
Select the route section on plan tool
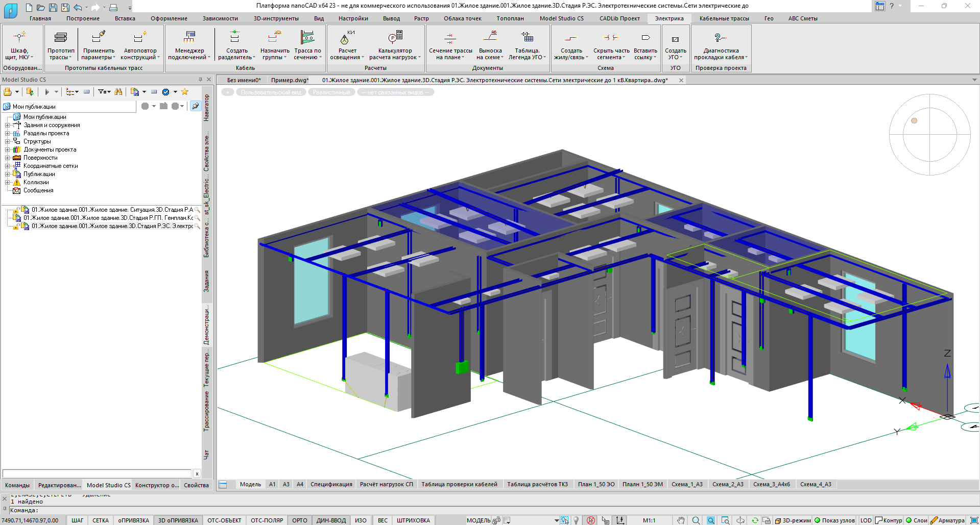coord(450,38)
